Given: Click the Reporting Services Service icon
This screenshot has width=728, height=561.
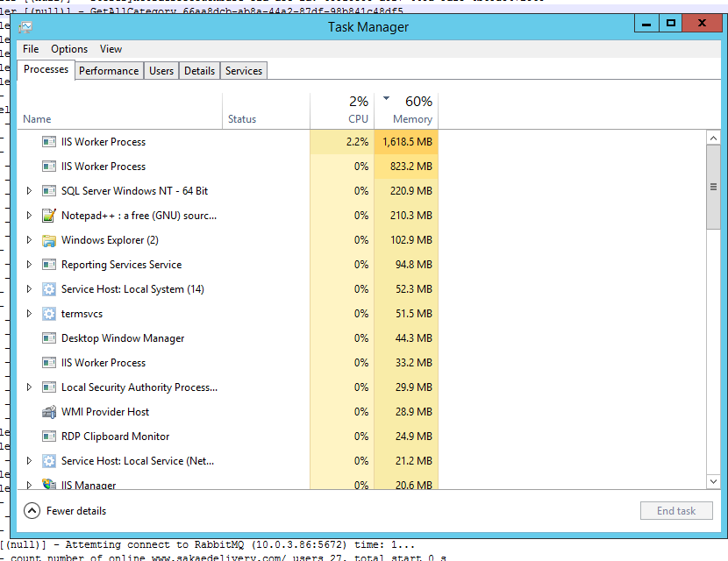Looking at the screenshot, I should [49, 265].
